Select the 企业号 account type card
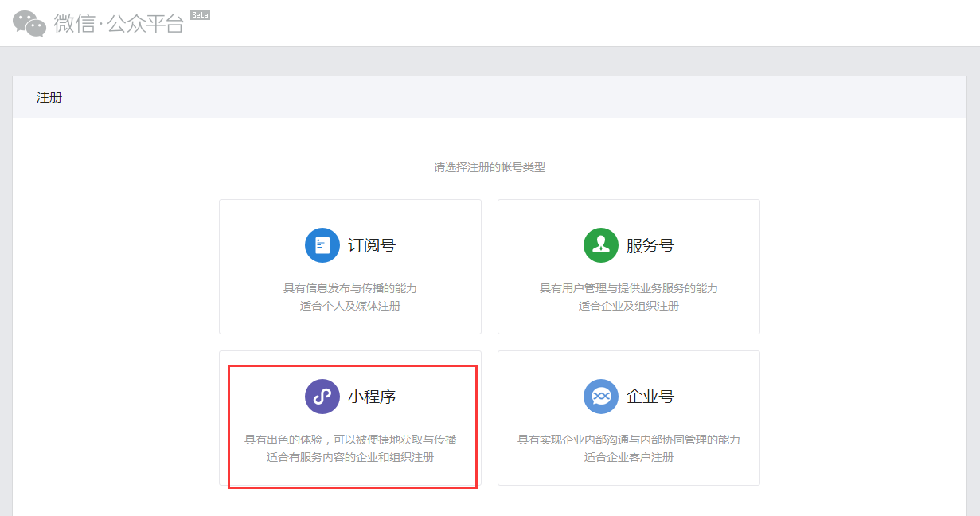This screenshot has height=516, width=980. (628, 417)
